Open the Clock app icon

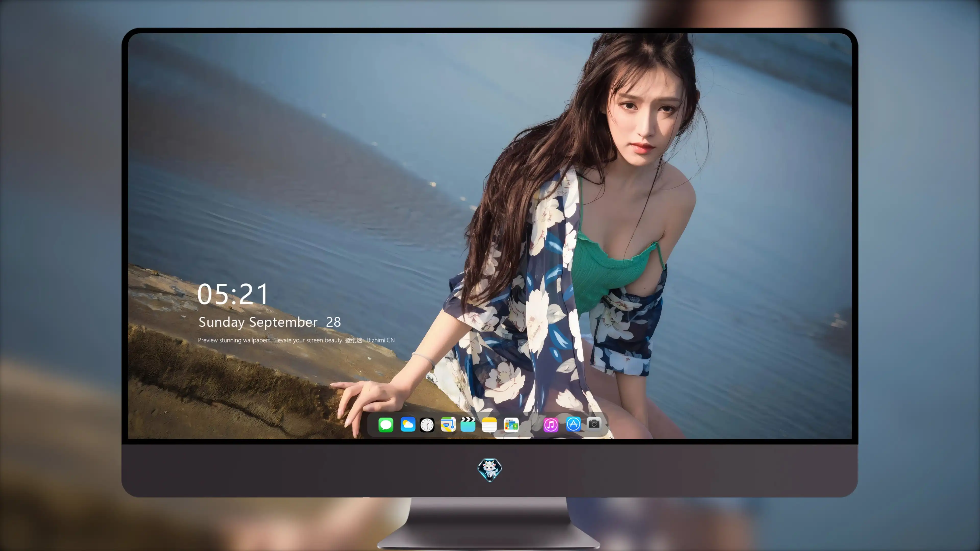427,425
